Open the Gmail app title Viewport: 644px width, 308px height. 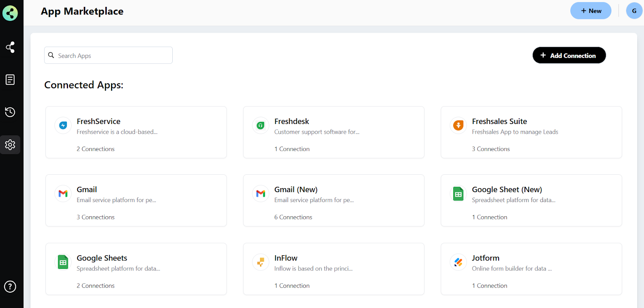pyautogui.click(x=87, y=189)
